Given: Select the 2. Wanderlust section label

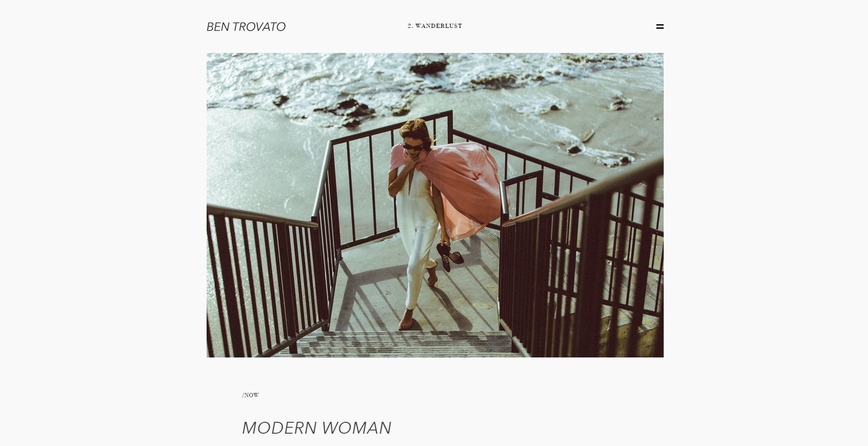Looking at the screenshot, I should pos(435,26).
